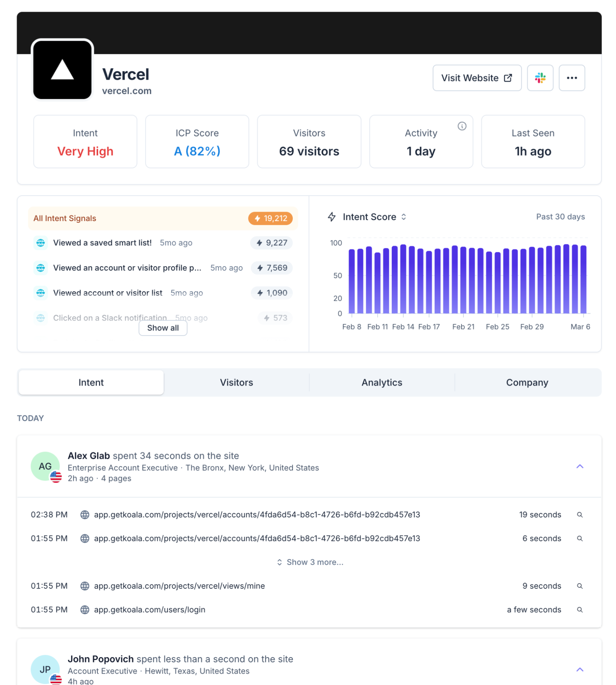The width and height of the screenshot is (616, 685).
Task: Click the globe icon for Viewed a saved smart list
Action: 40,243
